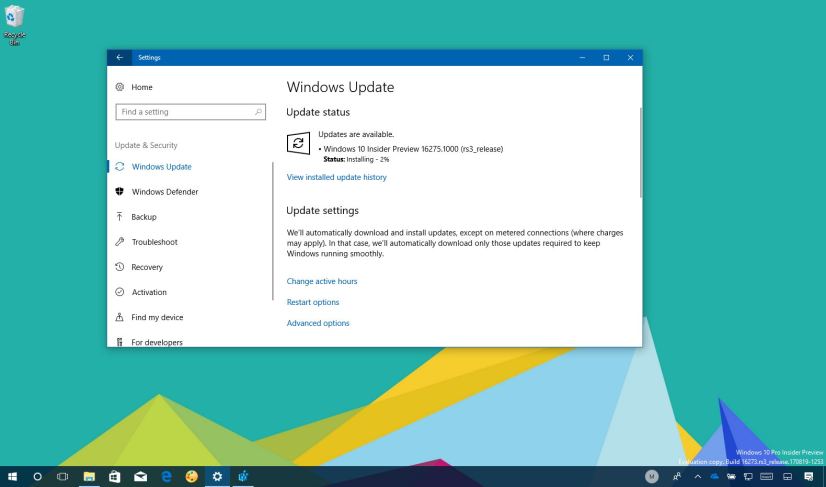Minimize the Settings window

click(x=582, y=57)
